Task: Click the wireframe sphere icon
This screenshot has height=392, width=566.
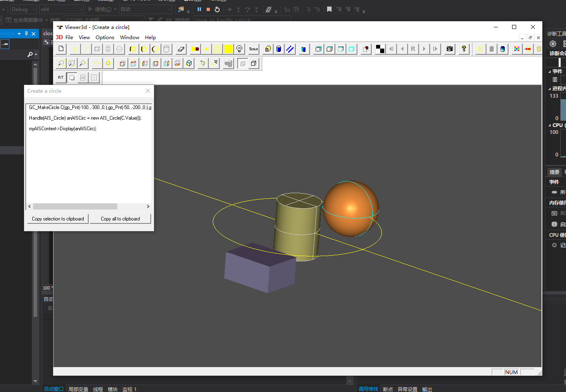Action: [119, 49]
